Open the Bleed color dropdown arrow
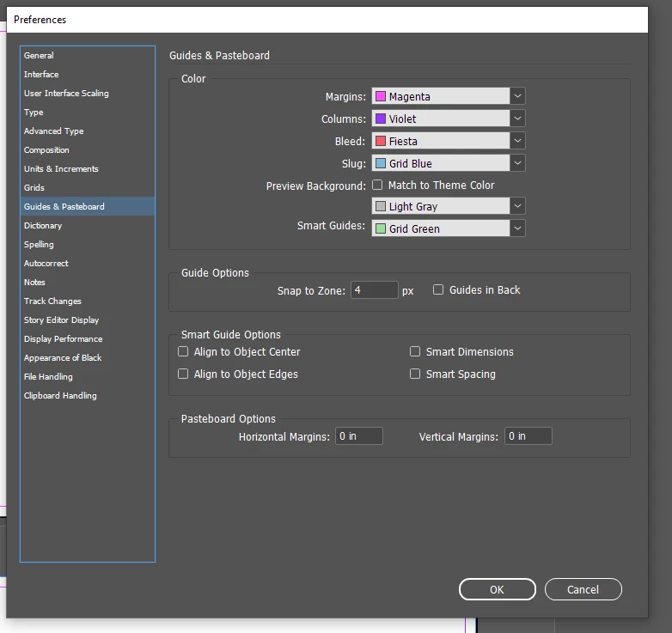 tap(517, 141)
